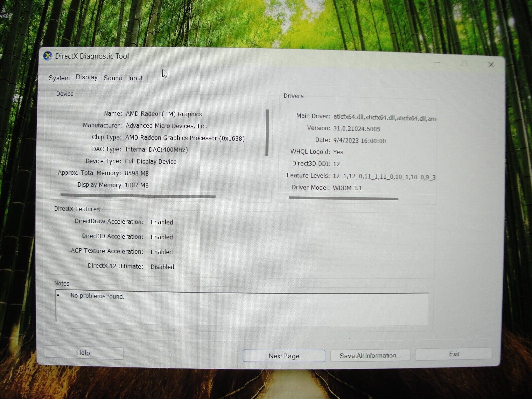Viewport: 532px width, 399px height.
Task: Click the Exit button
Action: tap(454, 354)
